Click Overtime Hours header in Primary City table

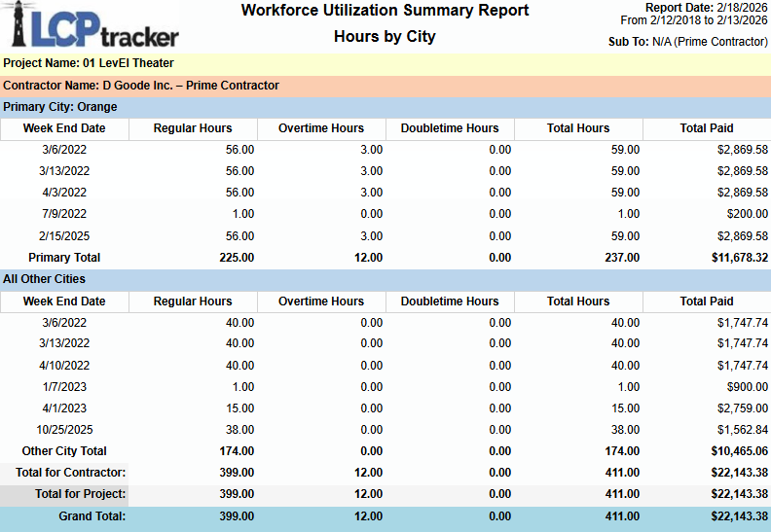coord(321,128)
